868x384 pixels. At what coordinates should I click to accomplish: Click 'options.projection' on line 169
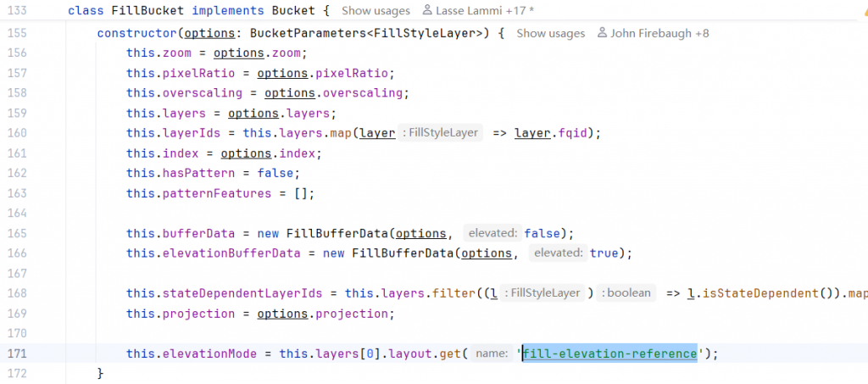tap(323, 314)
